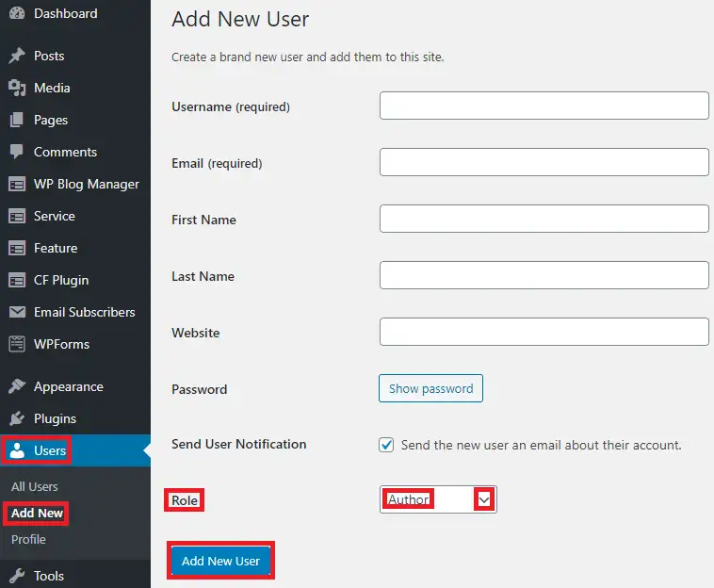Click the Tools wrench icon
Screen dimensions: 714x588
(17, 576)
